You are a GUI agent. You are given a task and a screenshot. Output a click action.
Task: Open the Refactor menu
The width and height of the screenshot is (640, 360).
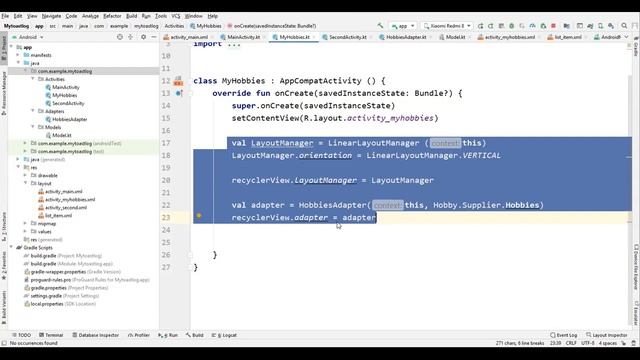point(112,16)
